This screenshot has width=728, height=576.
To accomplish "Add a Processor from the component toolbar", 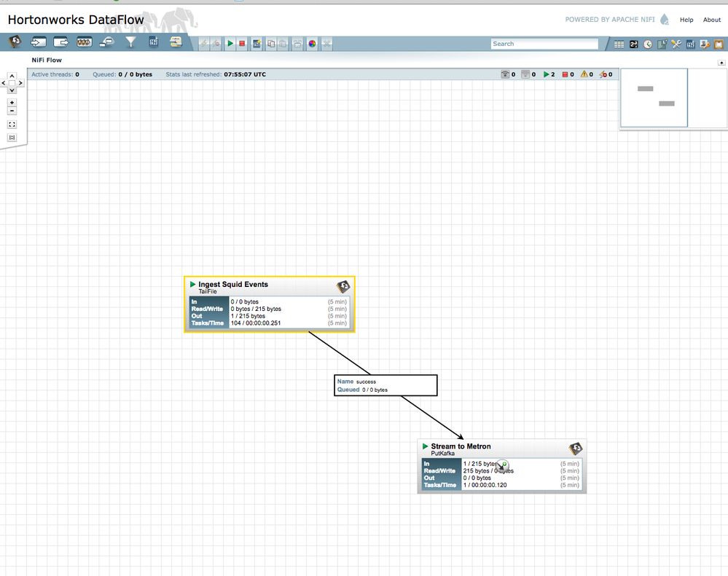I will point(15,42).
